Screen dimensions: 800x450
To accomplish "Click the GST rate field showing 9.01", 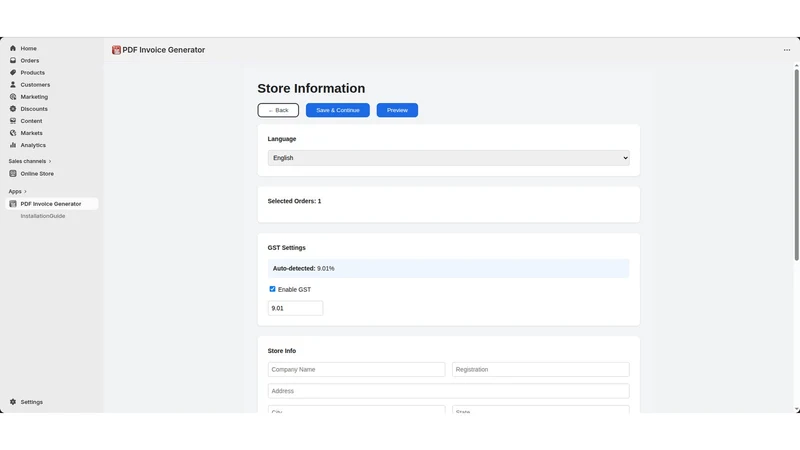I will (x=295, y=308).
